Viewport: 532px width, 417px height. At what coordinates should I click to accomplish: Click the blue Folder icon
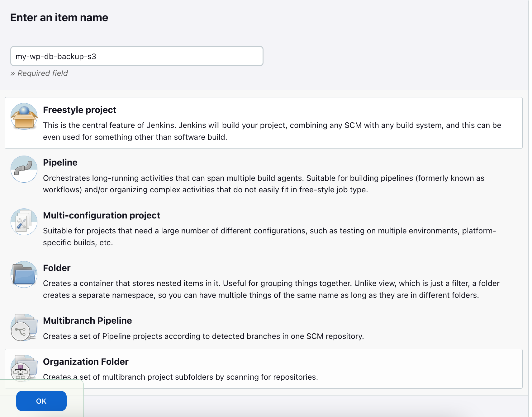point(24,274)
